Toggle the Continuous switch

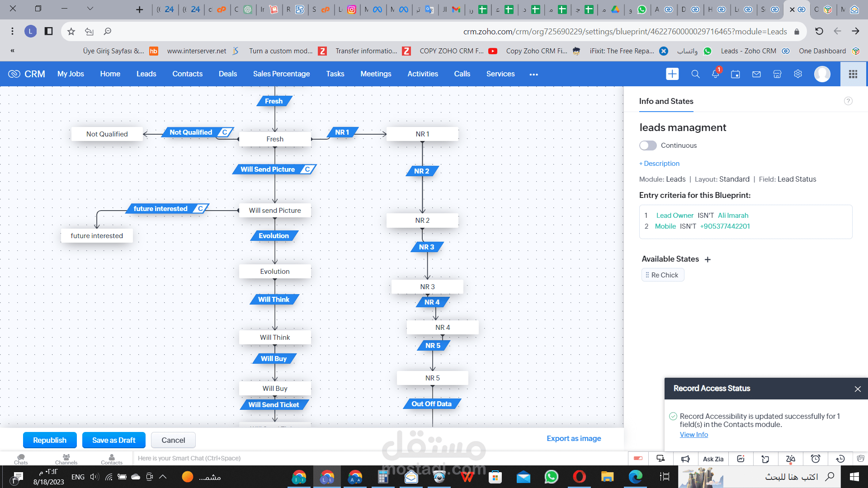click(648, 145)
